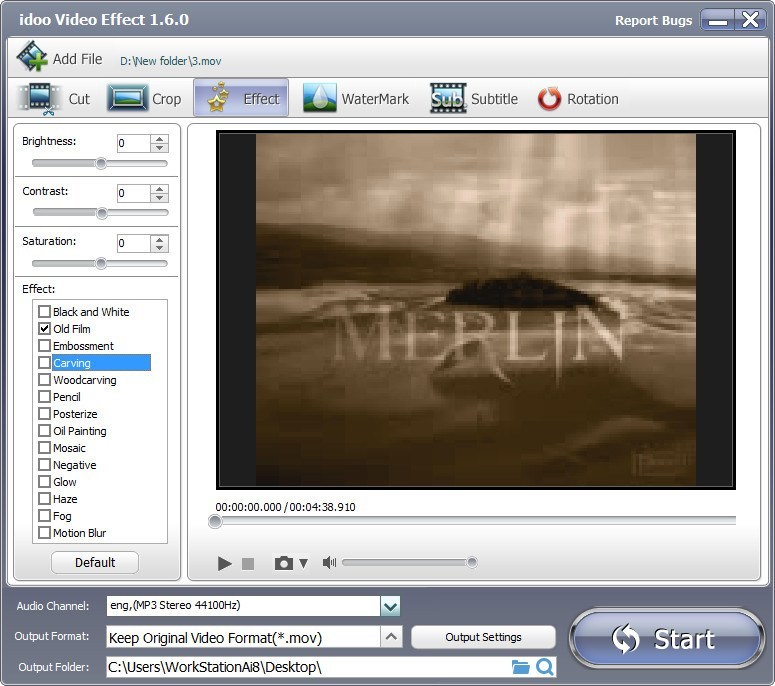Screen dimensions: 775x686
Task: Open Output Settings
Action: click(483, 637)
